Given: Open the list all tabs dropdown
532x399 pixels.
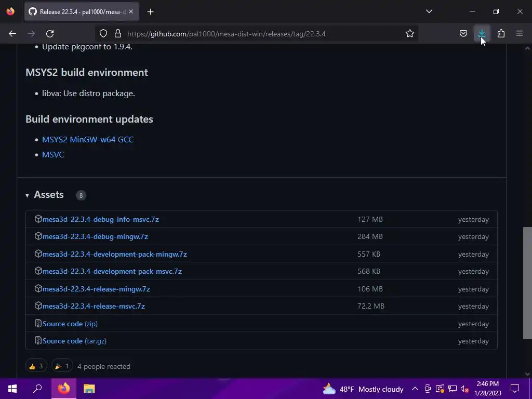Looking at the screenshot, I should [x=429, y=11].
